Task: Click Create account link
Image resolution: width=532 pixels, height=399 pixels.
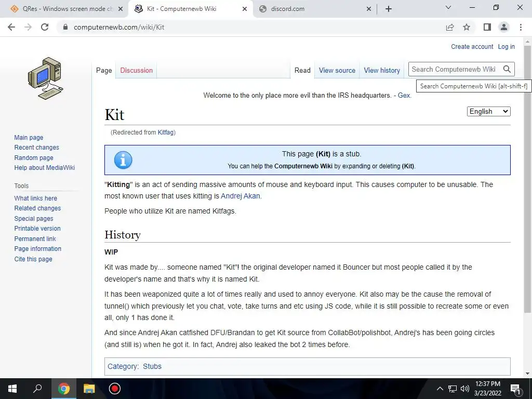Action: pos(472,46)
